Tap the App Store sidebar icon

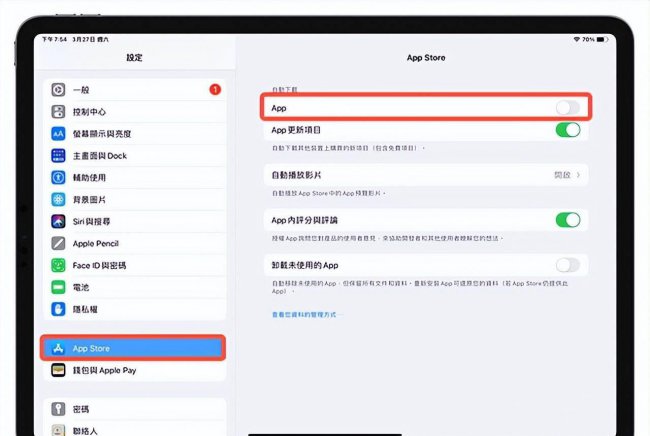click(x=58, y=348)
